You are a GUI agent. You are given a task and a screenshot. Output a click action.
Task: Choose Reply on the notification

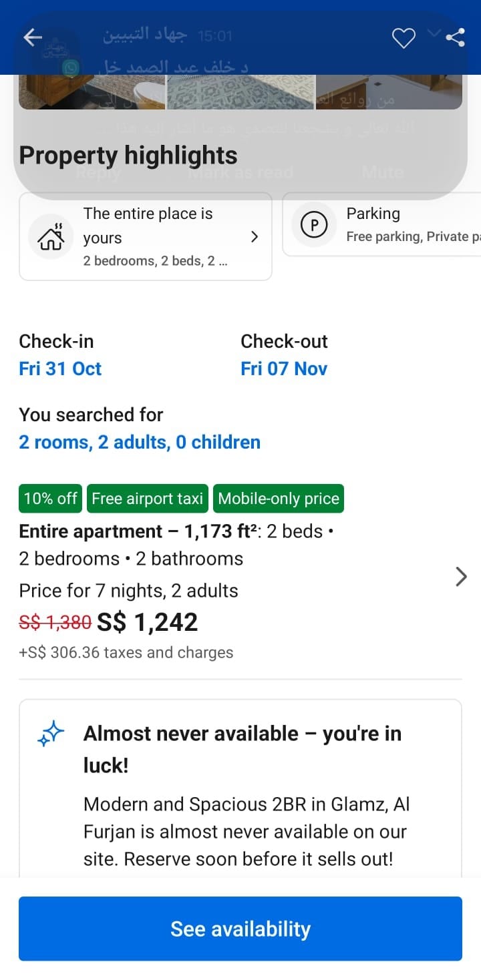(x=98, y=173)
